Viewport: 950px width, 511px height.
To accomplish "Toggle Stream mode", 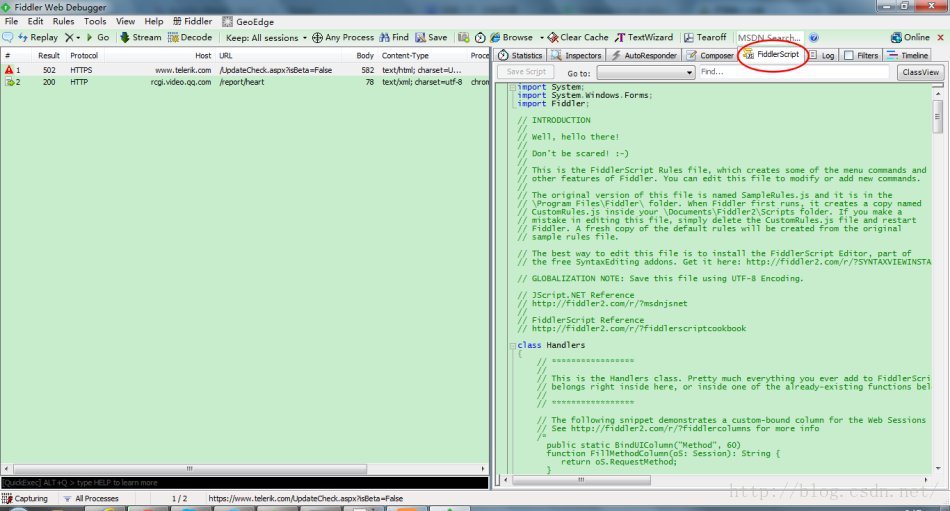I will click(x=141, y=38).
